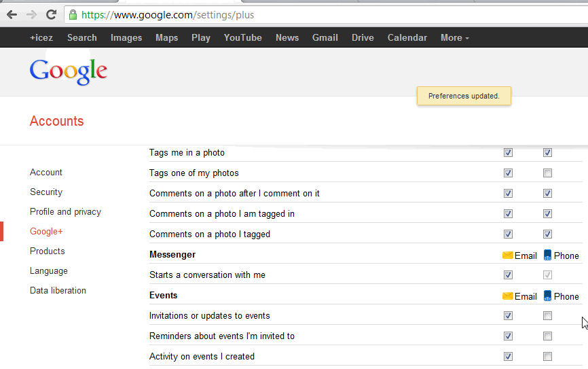
Task: Click the green SSL padlock icon
Action: coord(73,14)
